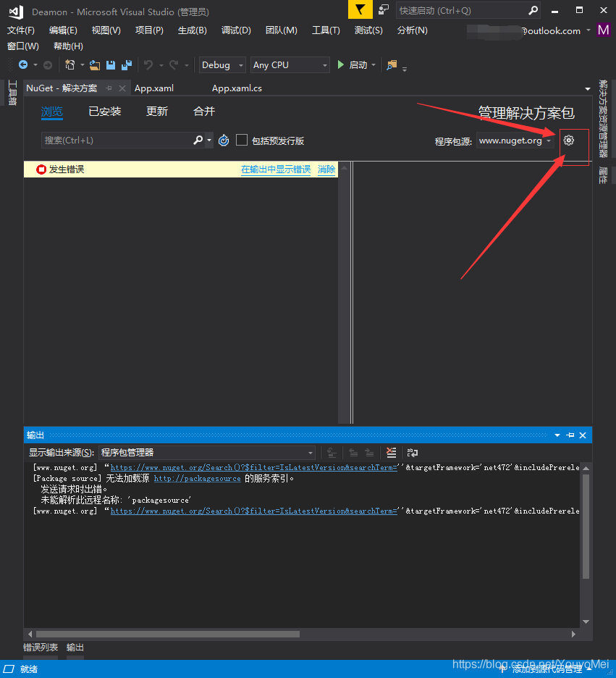Viewport: 616px width, 678px height.
Task: Expand the search history dropdown arrow
Action: coord(209,140)
